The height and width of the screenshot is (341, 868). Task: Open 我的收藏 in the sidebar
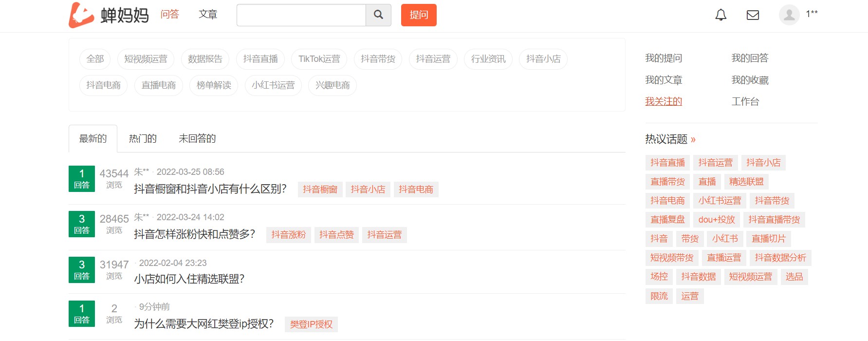click(x=750, y=80)
